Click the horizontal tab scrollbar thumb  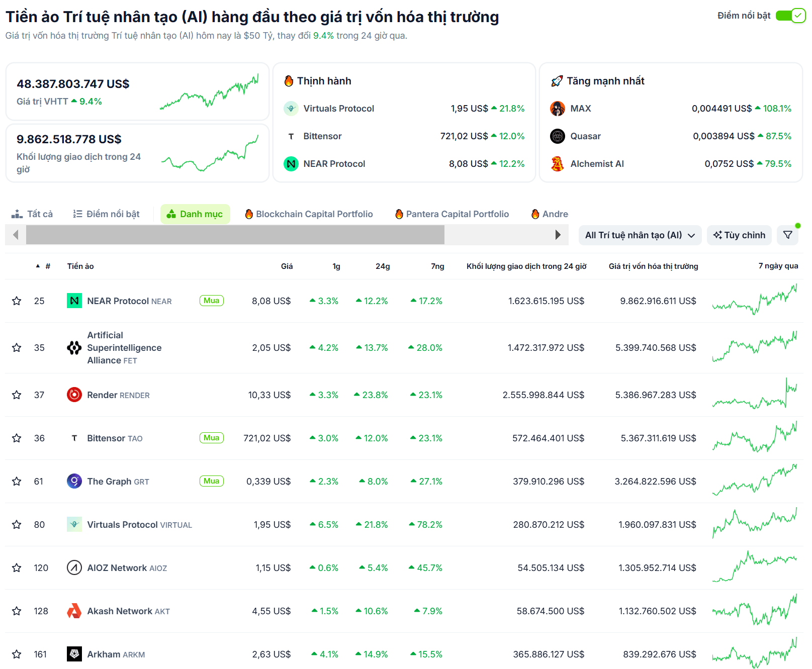[235, 235]
